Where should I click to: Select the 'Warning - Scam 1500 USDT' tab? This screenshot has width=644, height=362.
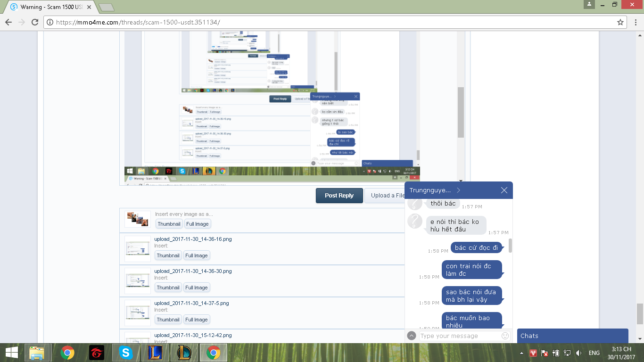pyautogui.click(x=50, y=8)
